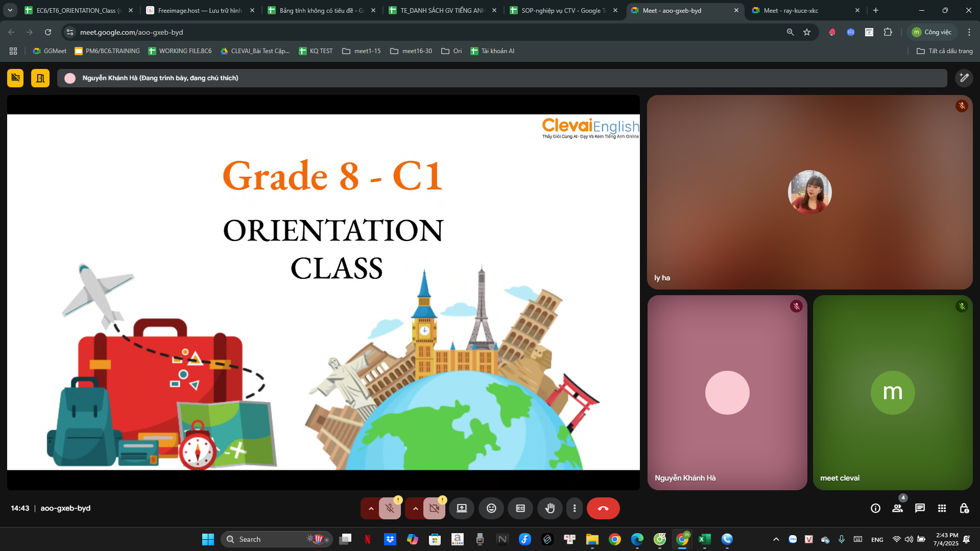This screenshot has height=551, width=980.
Task: Toggle the camera on
Action: (434, 508)
